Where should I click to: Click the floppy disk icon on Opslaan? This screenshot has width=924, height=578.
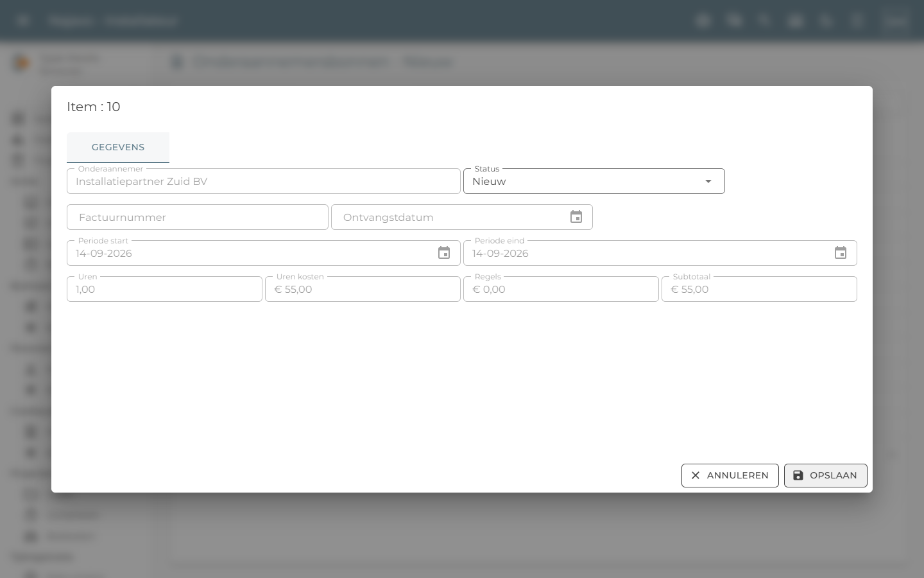(x=798, y=475)
